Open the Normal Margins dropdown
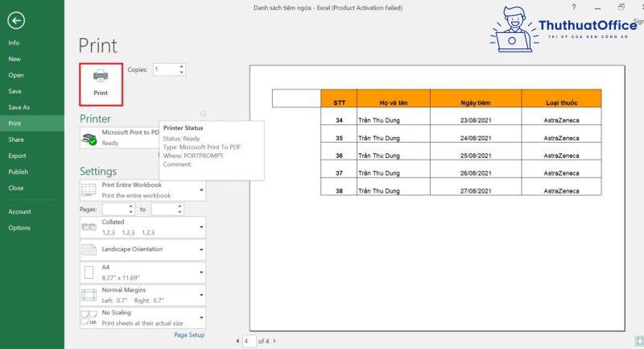The height and width of the screenshot is (349, 644). pyautogui.click(x=143, y=295)
